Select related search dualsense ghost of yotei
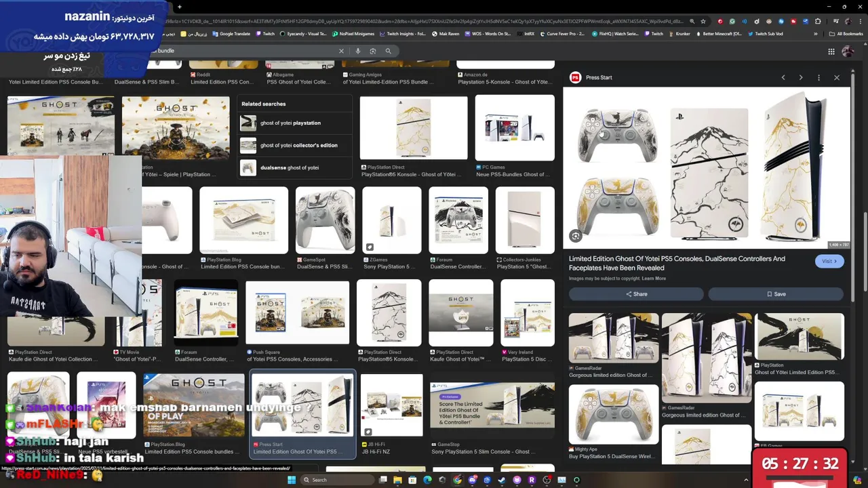The width and height of the screenshot is (868, 488). (295, 167)
